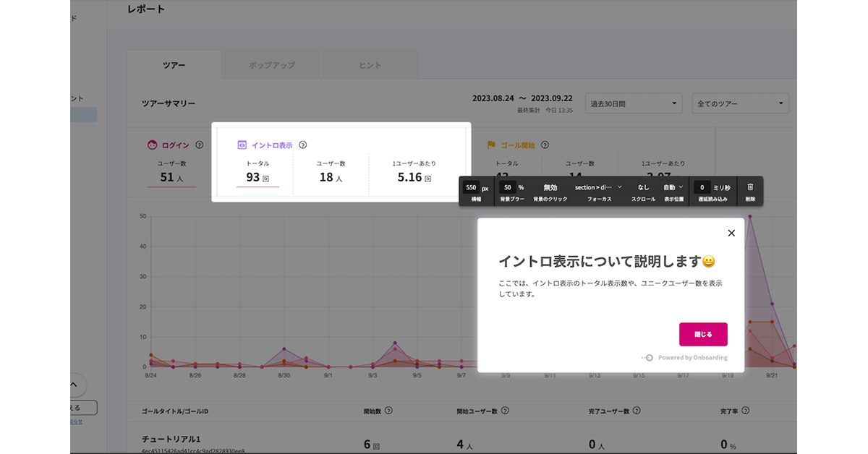Change the スクロール setting なし
Viewport: 868px width, 454px height.
643,187
